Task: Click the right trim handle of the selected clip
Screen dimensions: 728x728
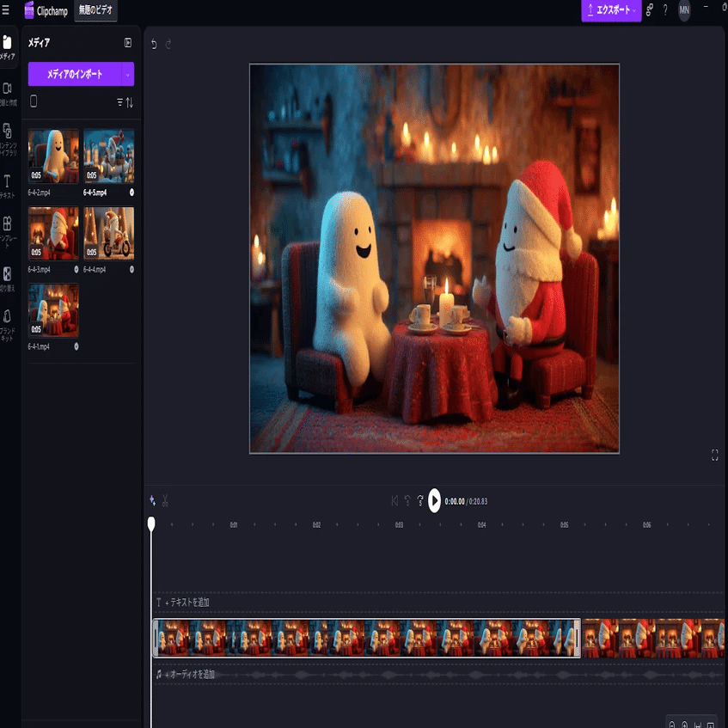Action: (x=578, y=638)
